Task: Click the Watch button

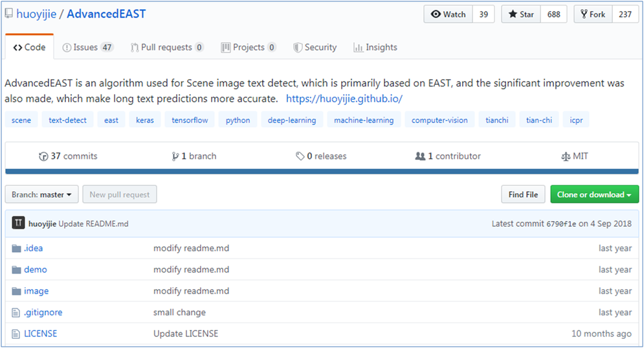Action: (x=448, y=14)
